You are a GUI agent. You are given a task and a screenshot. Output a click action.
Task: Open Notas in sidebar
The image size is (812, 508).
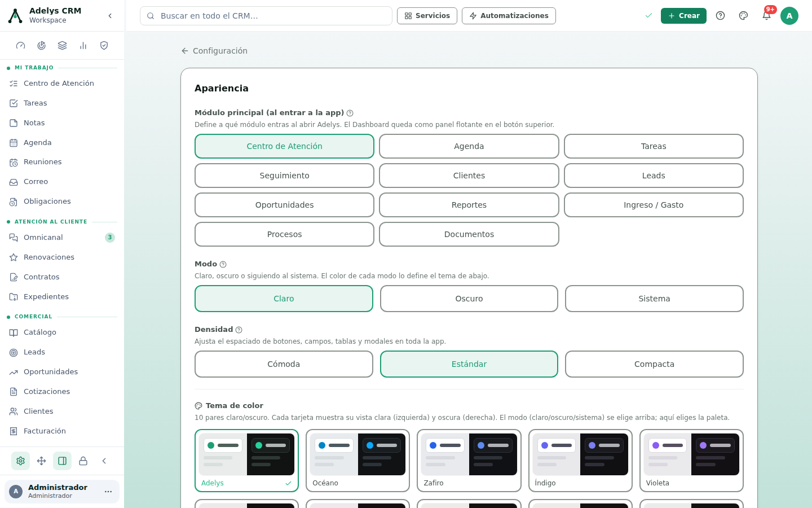62,123
